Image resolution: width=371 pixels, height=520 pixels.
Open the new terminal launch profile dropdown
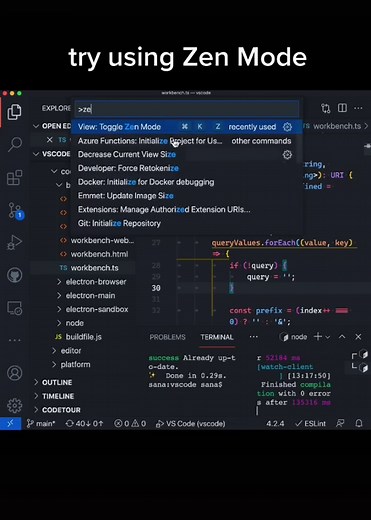[328, 337]
